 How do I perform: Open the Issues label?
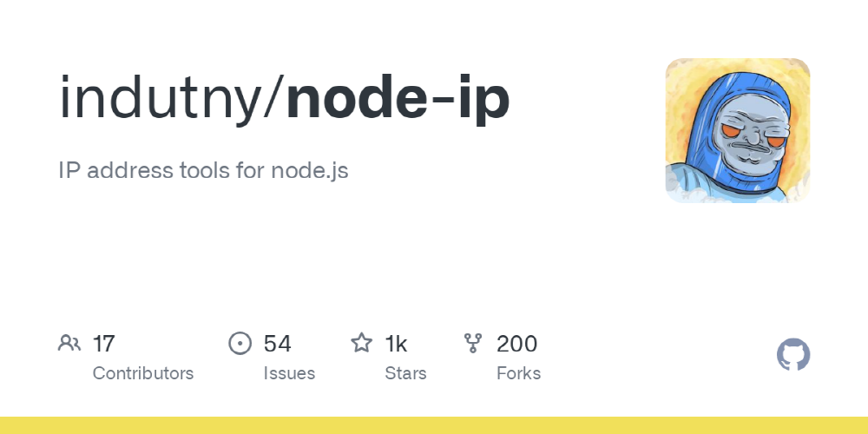click(x=289, y=373)
